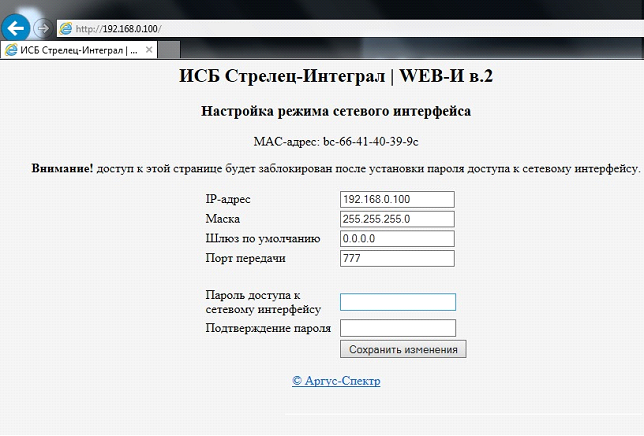Screen dimensions: 644x436
Task: Click the Сохранить изменения button
Action: 403,349
